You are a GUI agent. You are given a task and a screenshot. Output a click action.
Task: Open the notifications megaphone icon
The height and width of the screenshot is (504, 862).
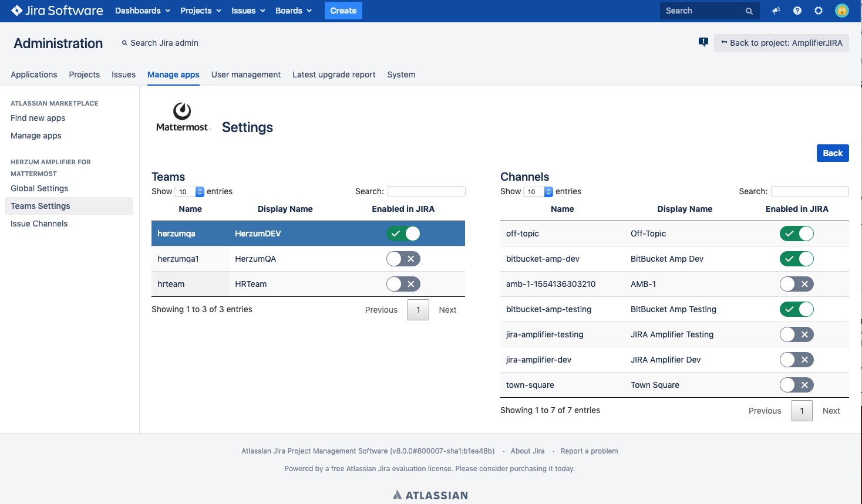point(776,11)
